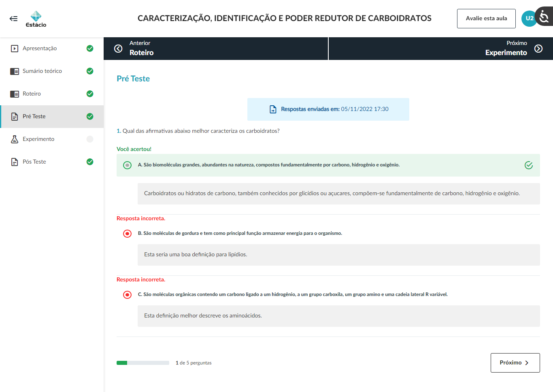Click chevron on bottom Próximo button

tap(527, 363)
